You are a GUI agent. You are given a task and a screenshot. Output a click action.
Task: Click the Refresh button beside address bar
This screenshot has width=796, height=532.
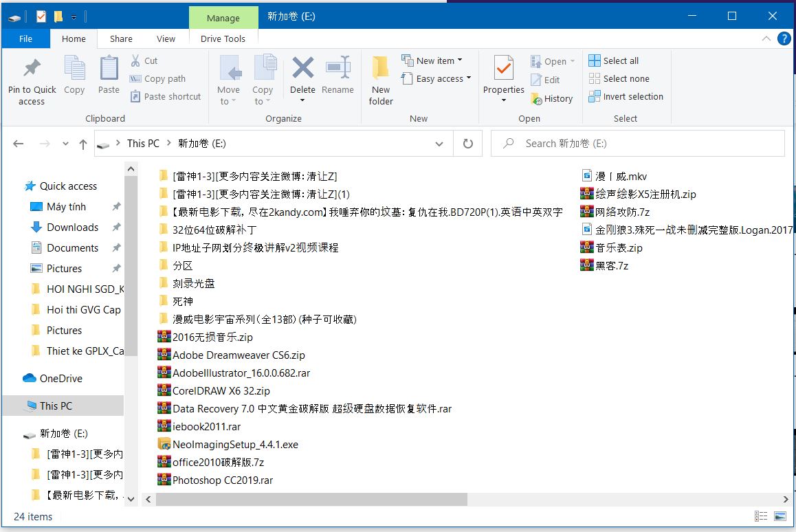click(x=468, y=144)
